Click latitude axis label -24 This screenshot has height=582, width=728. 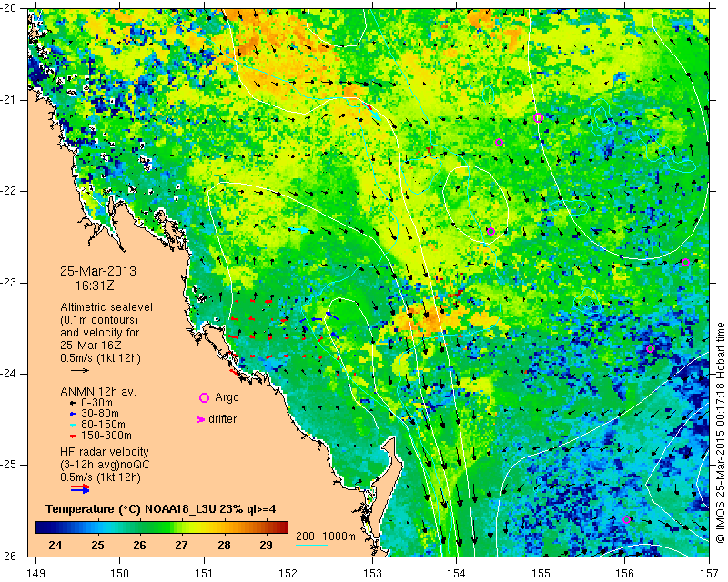point(10,374)
